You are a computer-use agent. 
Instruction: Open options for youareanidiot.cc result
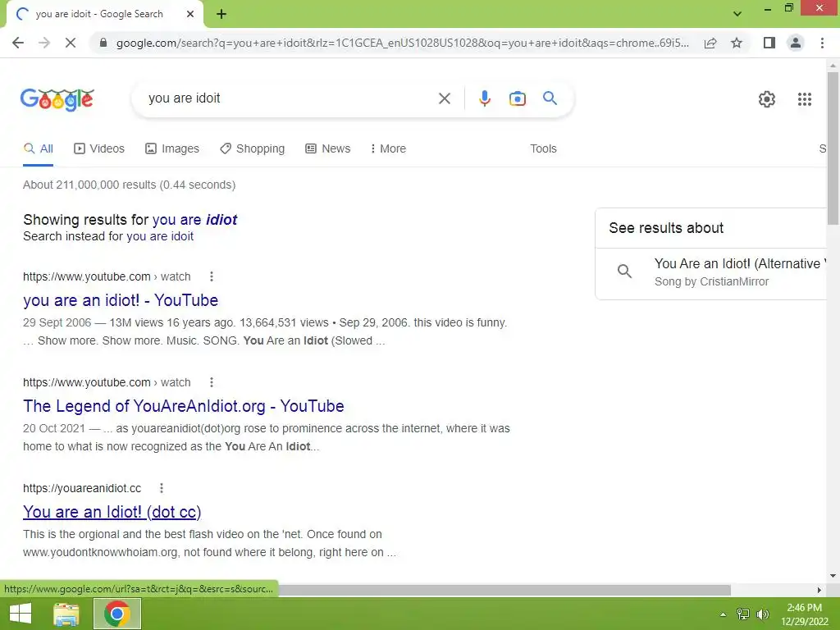tap(162, 488)
